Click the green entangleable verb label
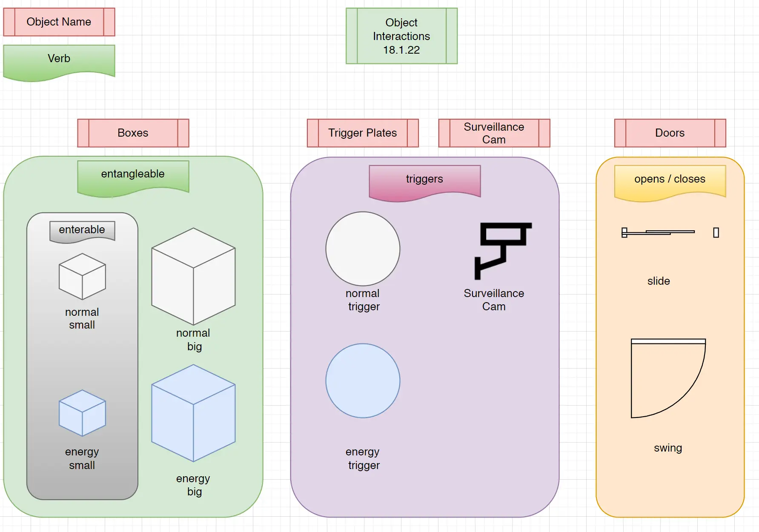The height and width of the screenshot is (532, 759). pos(133,176)
